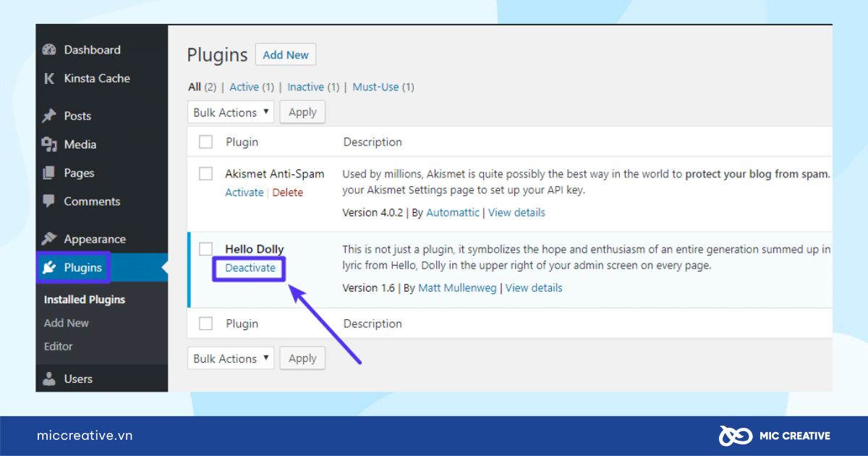Filter plugins by Inactive
Image resolution: width=868 pixels, height=456 pixels.
coord(305,87)
